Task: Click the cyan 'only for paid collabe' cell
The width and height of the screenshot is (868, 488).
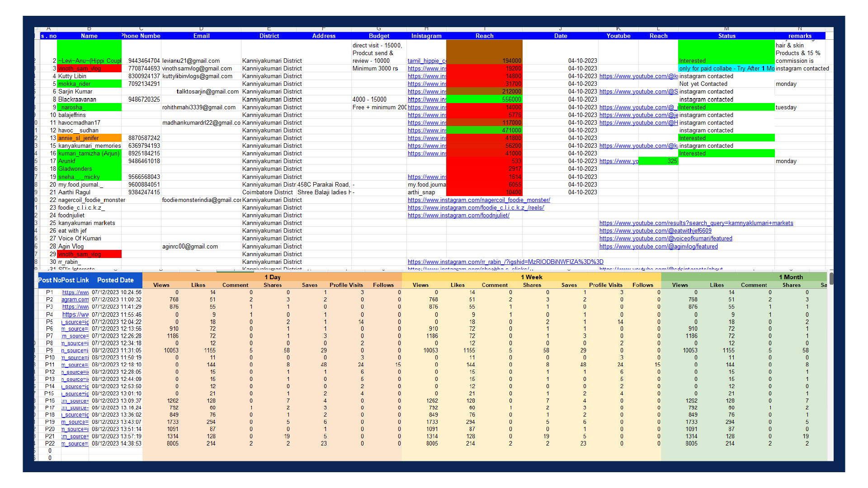Action: (x=726, y=69)
